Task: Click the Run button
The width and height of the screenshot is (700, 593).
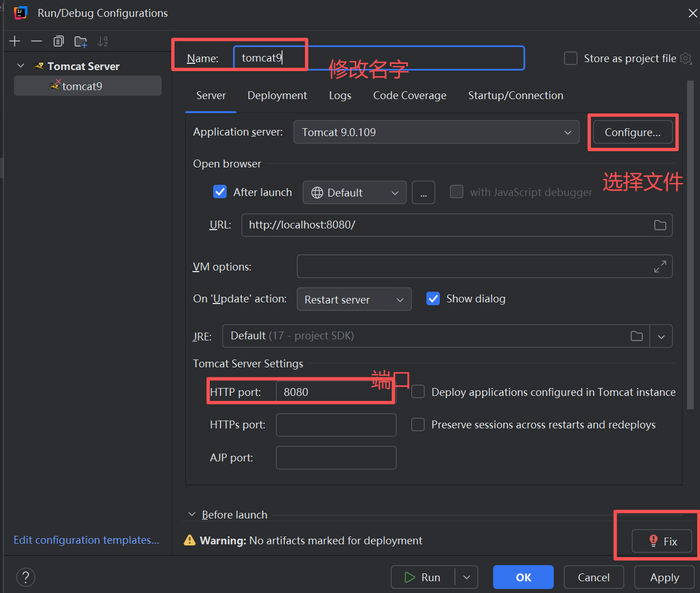Action: click(423, 577)
